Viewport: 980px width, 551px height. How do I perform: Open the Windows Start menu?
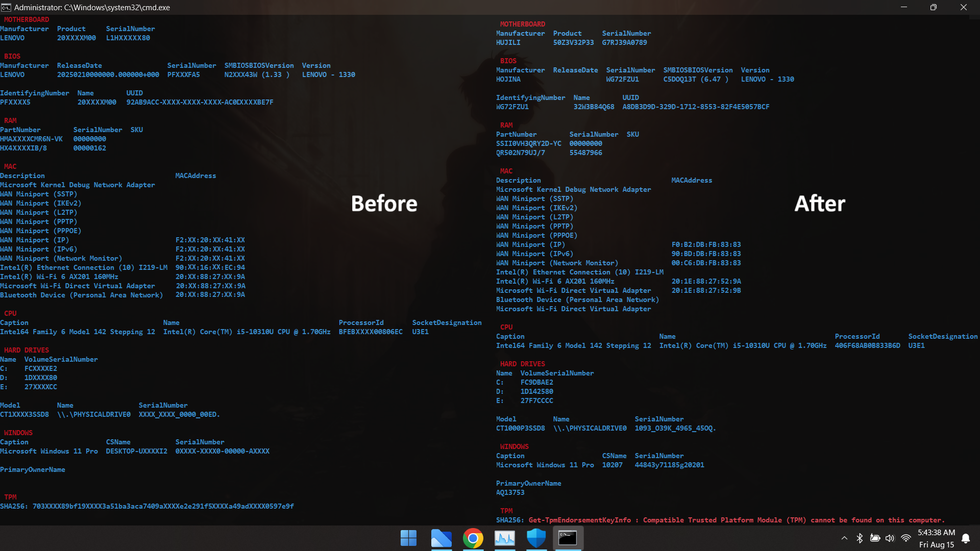pyautogui.click(x=408, y=538)
